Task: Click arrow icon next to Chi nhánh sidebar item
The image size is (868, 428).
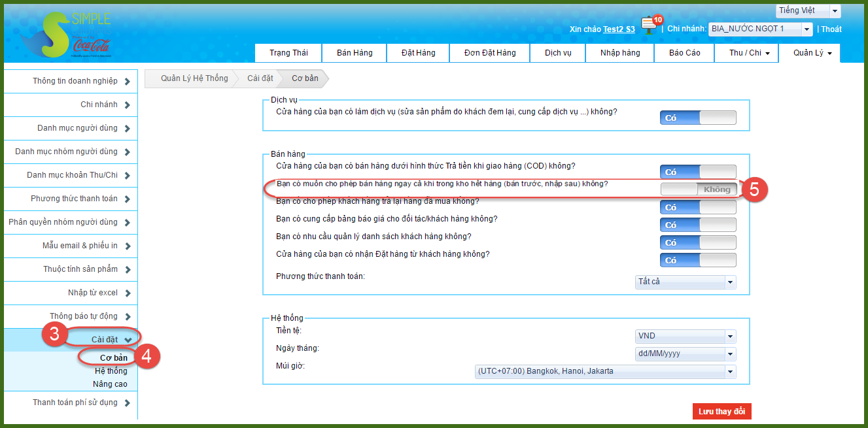Action: (x=127, y=105)
